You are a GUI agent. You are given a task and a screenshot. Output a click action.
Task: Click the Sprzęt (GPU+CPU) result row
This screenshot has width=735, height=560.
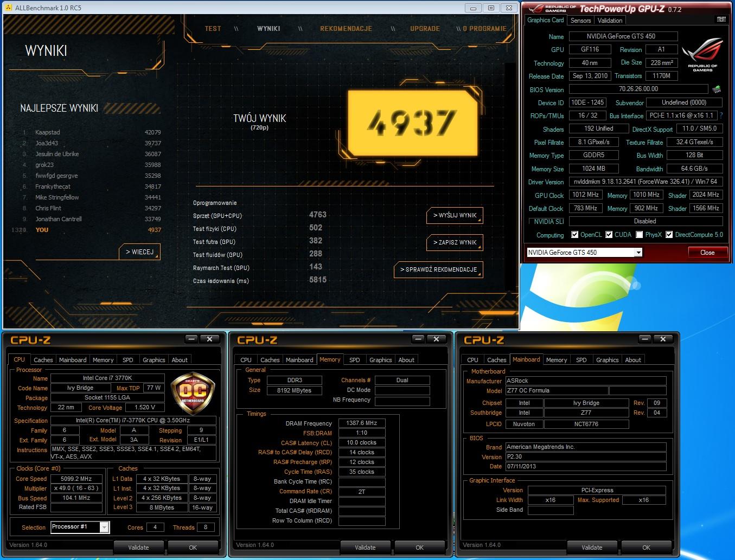[x=260, y=215]
